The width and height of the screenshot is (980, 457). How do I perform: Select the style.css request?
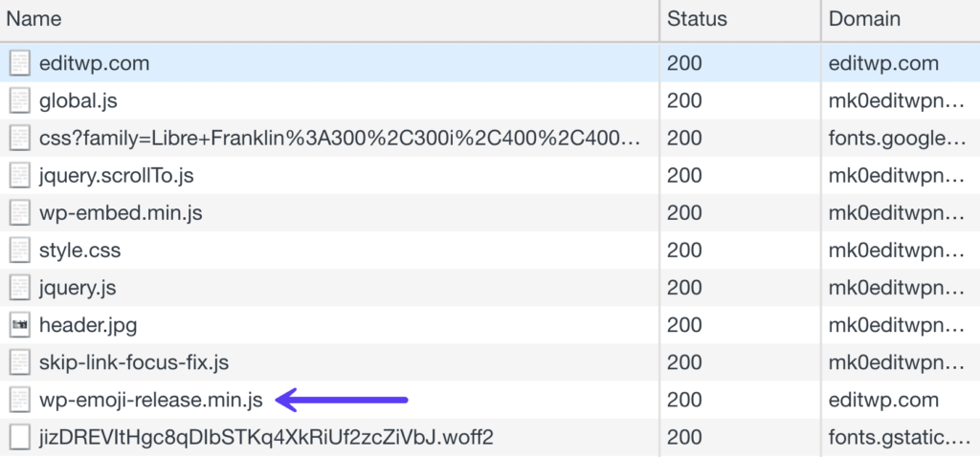click(80, 250)
